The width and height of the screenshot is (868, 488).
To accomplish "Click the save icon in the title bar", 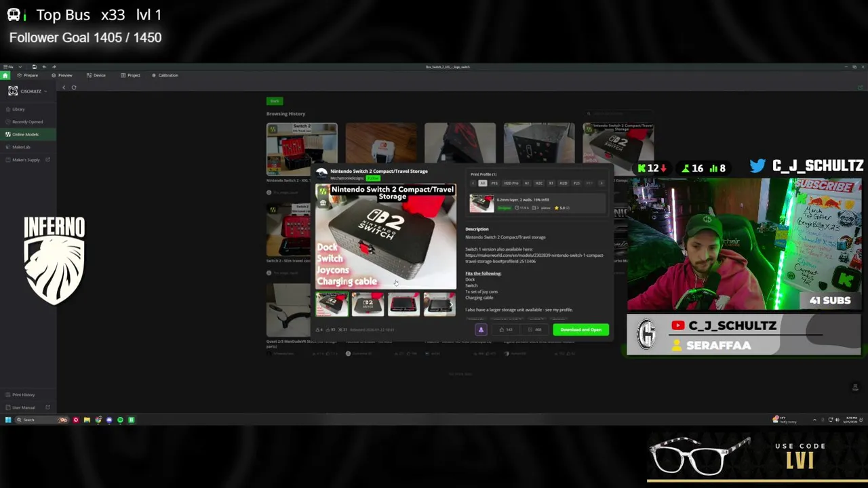I will [35, 67].
